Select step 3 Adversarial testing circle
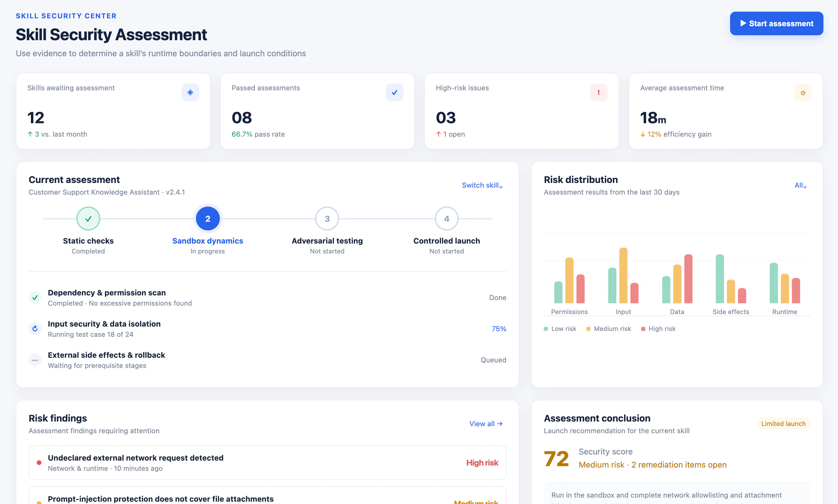The width and height of the screenshot is (838, 504). 327,219
